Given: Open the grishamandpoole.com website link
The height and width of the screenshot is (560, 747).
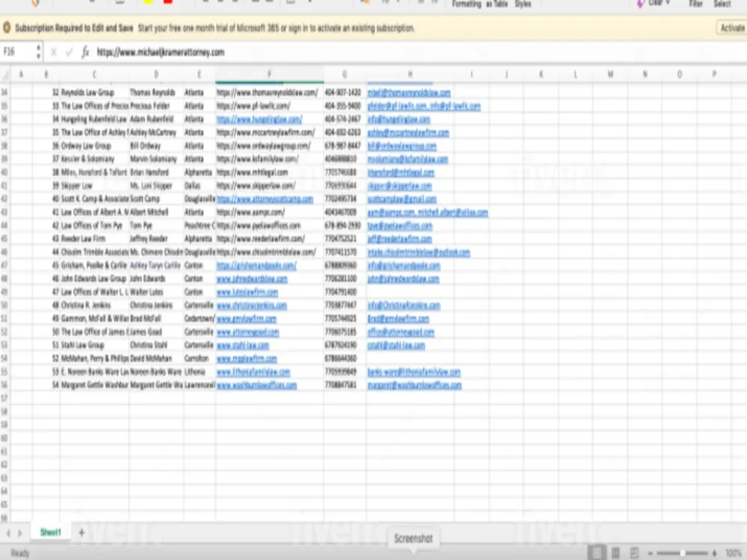Looking at the screenshot, I should (x=256, y=265).
